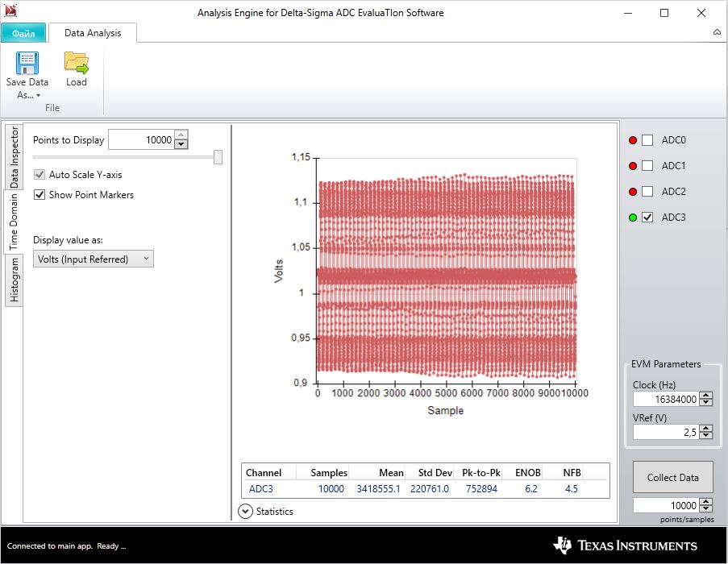Click the Save Data As floppy icon

pyautogui.click(x=27, y=63)
